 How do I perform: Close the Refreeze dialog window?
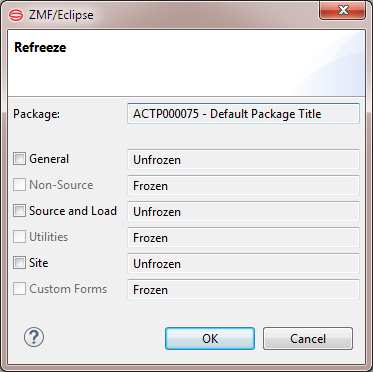(x=343, y=10)
